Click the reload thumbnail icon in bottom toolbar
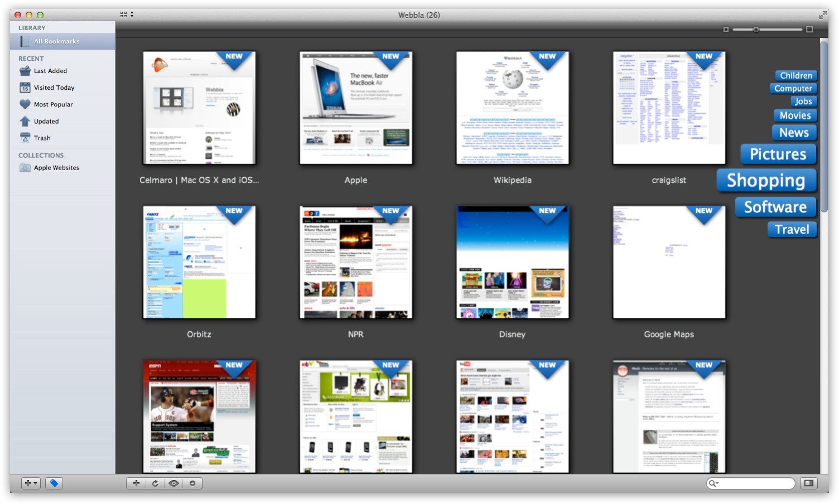839x504 pixels. click(155, 483)
